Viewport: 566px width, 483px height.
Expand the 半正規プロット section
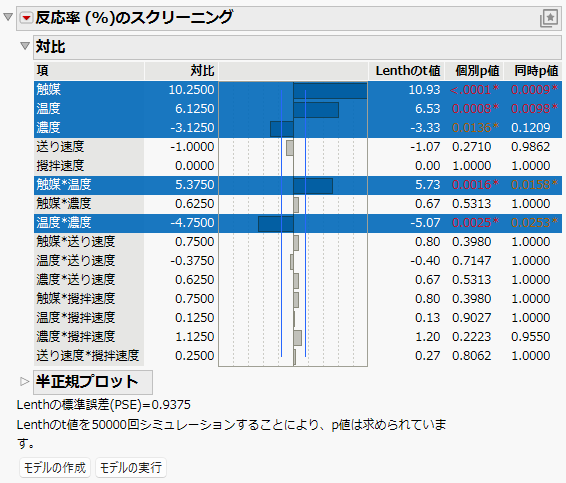click(x=24, y=382)
